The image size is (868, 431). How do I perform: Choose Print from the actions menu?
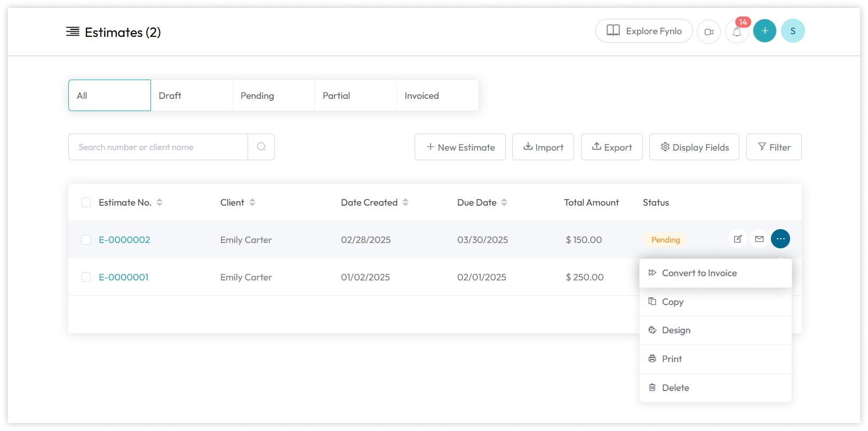(x=715, y=359)
